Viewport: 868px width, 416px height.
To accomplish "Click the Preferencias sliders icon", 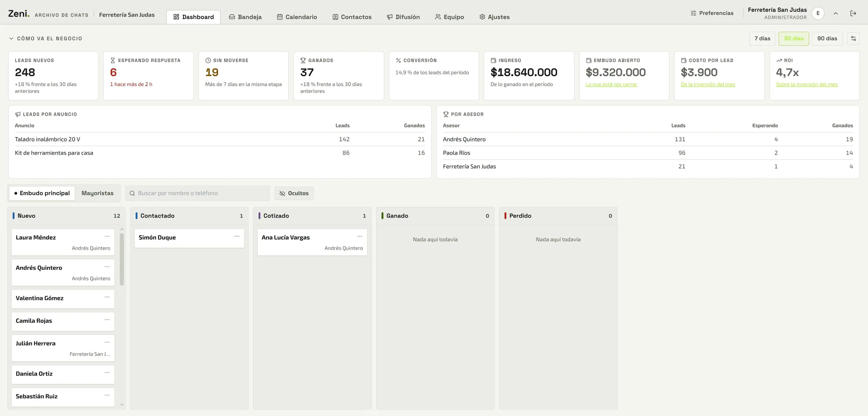I will 693,13.
